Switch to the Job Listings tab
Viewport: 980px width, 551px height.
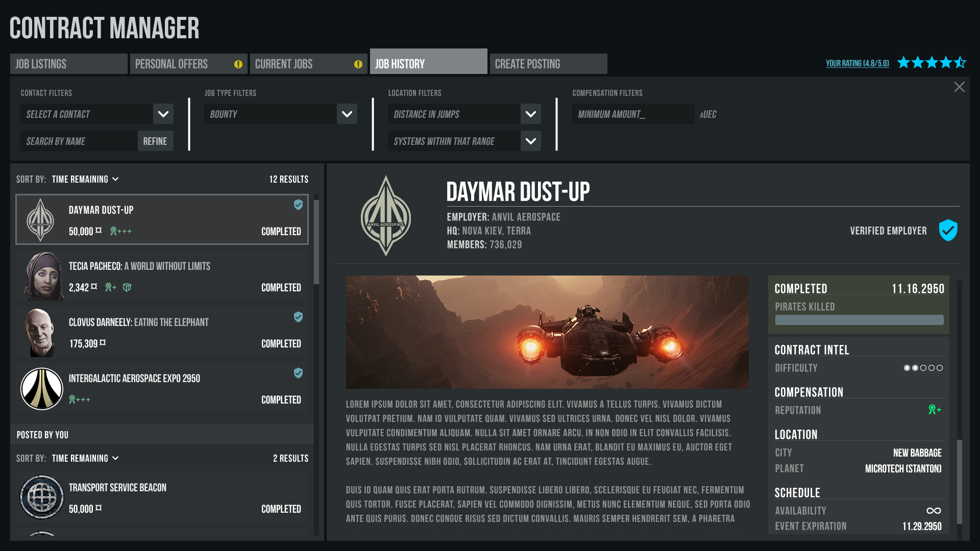tap(69, 64)
